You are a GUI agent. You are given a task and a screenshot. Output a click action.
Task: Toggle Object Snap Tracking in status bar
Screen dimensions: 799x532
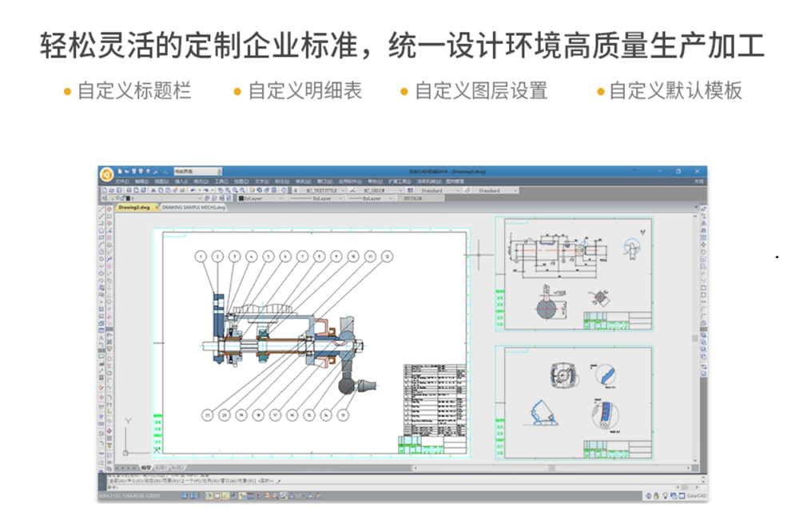pos(226,496)
